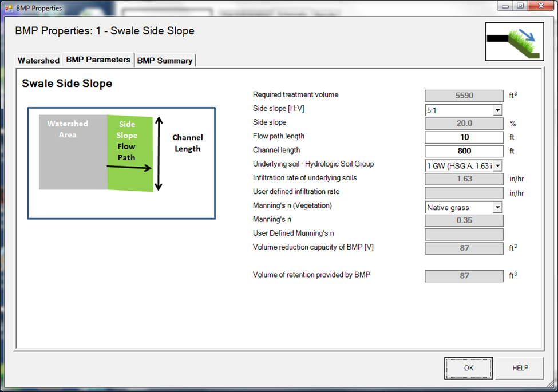This screenshot has height=392, width=558.
Task: Select the BMP Parameters tab
Action: (98, 60)
